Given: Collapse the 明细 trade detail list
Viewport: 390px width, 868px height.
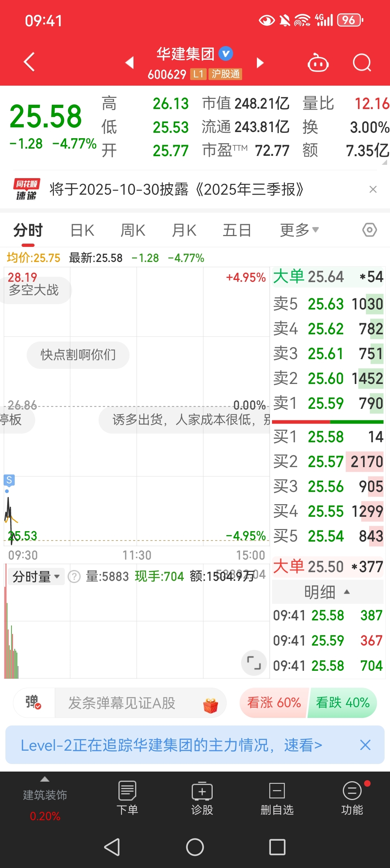Looking at the screenshot, I should (x=327, y=592).
